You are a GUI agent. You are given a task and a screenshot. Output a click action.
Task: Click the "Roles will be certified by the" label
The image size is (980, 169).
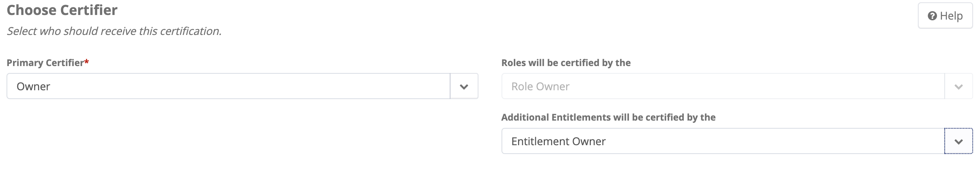(566, 63)
